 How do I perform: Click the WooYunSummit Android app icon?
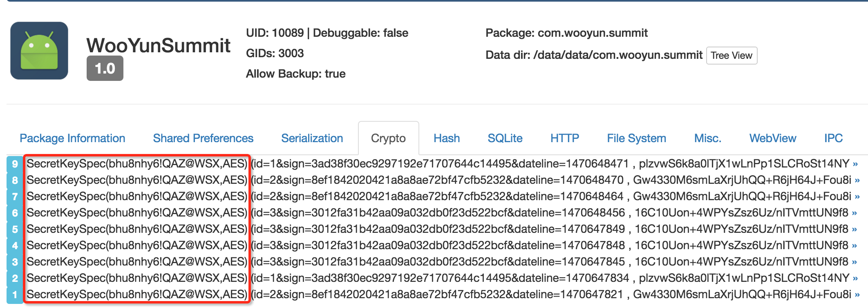pos(39,51)
